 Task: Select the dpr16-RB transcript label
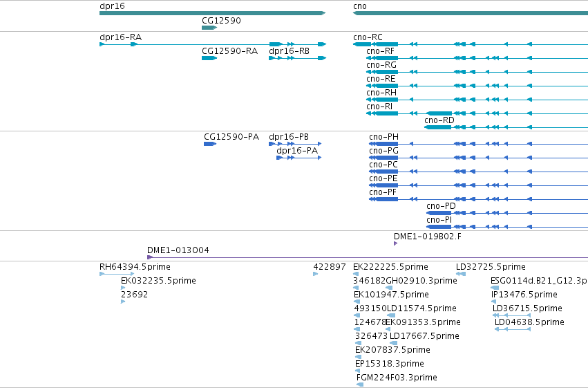[x=289, y=51]
